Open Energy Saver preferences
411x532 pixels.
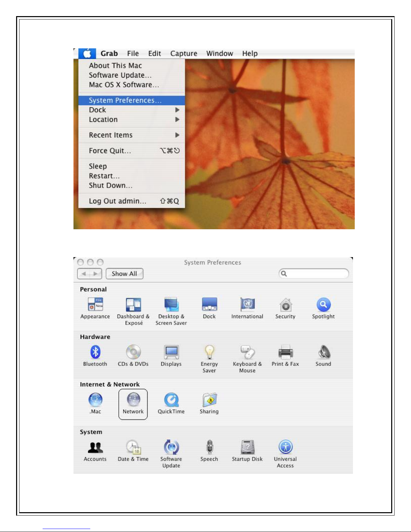[x=209, y=359]
